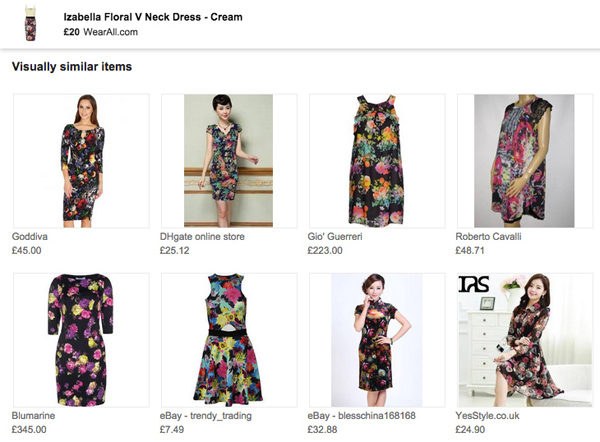Click the eBay - trendy_trading seller label
The image size is (600, 442).
point(206,416)
